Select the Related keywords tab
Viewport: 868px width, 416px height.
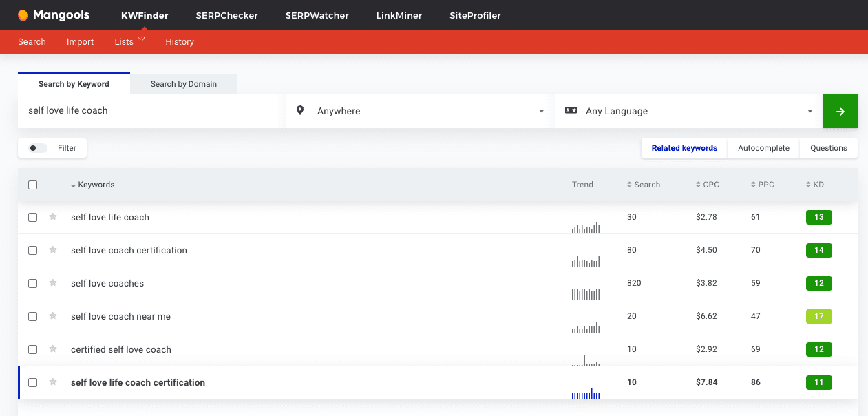684,148
